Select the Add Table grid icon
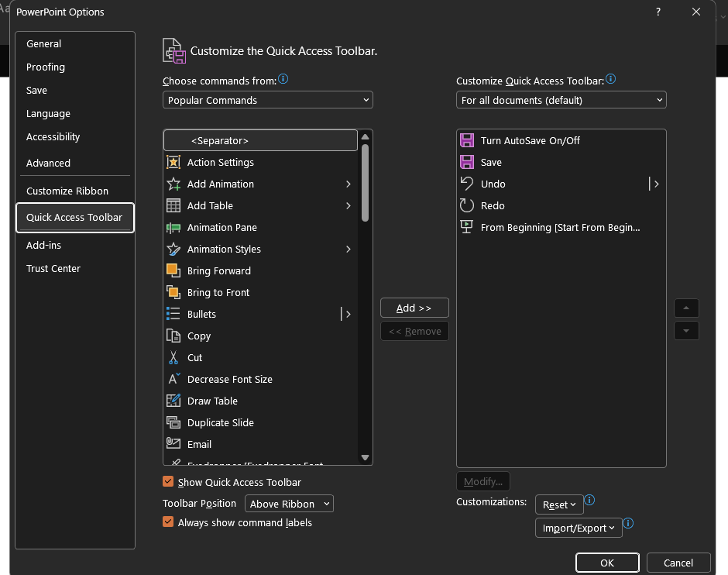728x575 pixels. [173, 205]
